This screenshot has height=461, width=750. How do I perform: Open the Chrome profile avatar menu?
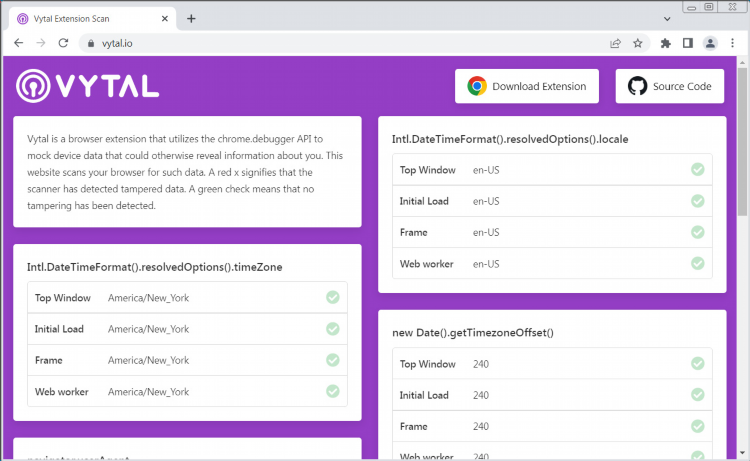710,44
